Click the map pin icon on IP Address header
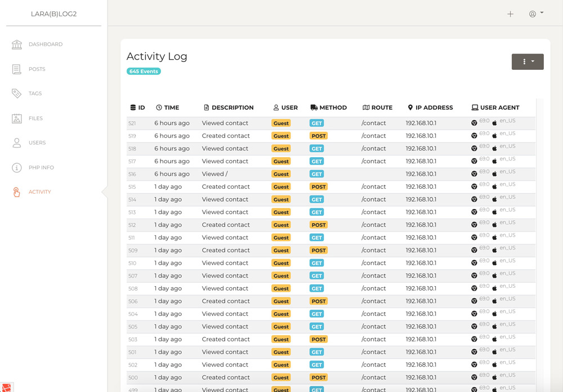Screen dimensions: 563x392 (x=410, y=107)
